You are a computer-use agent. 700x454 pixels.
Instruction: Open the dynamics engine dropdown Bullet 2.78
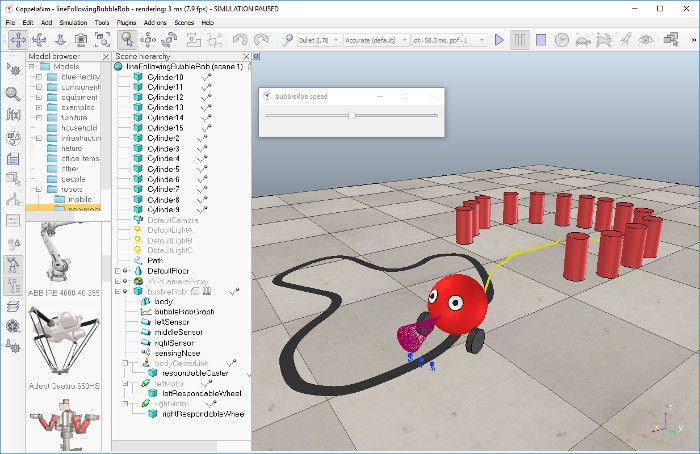pos(319,40)
